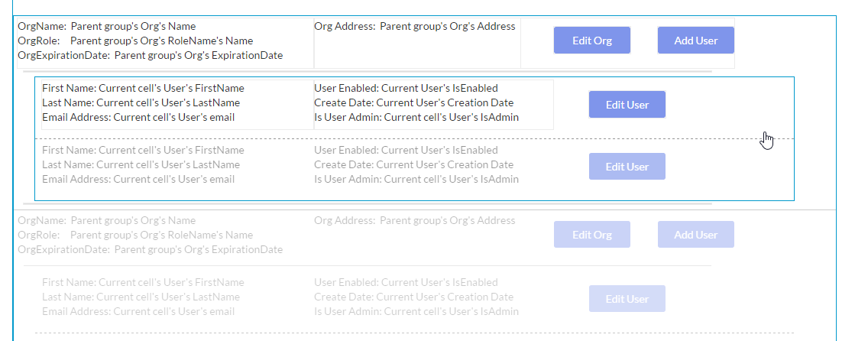Click the top Edit Org button

[x=591, y=41]
